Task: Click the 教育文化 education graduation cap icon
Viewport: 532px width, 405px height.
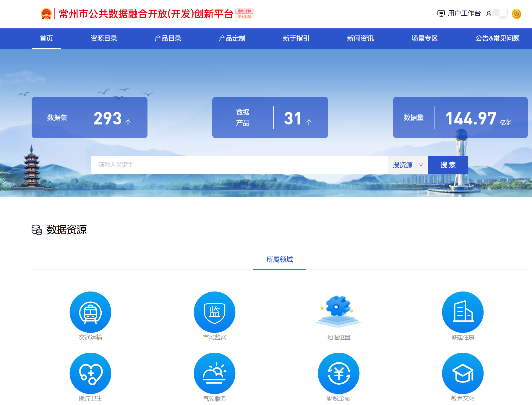Action: click(x=463, y=373)
